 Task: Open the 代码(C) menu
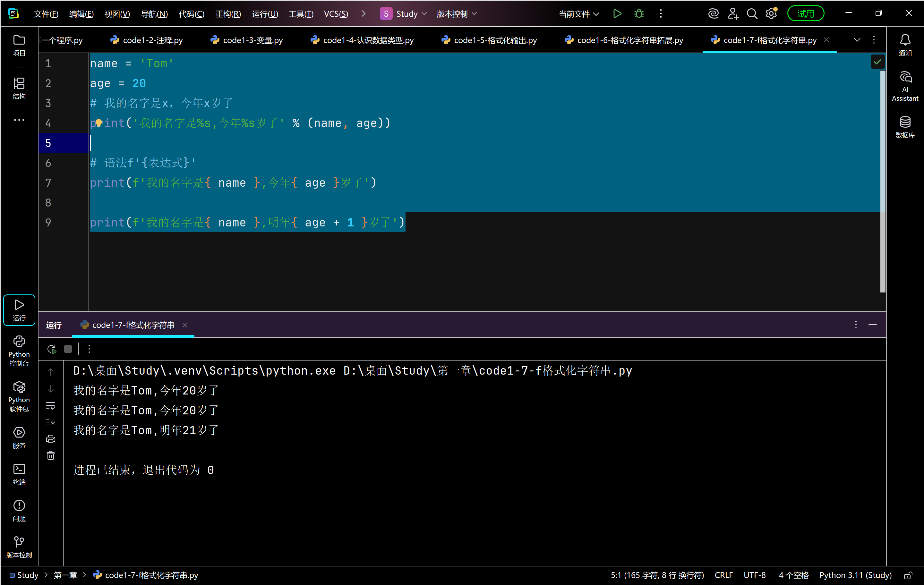[192, 14]
